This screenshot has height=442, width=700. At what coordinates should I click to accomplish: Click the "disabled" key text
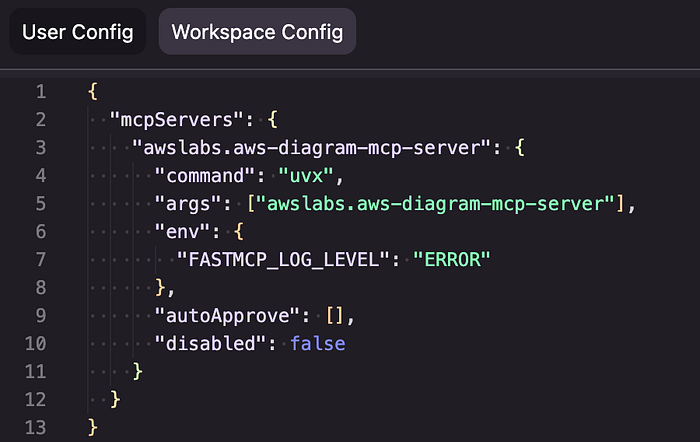(210, 343)
